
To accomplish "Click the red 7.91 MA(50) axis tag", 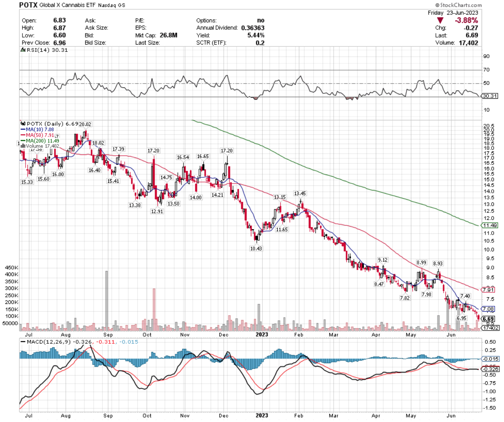I will (x=488, y=290).
